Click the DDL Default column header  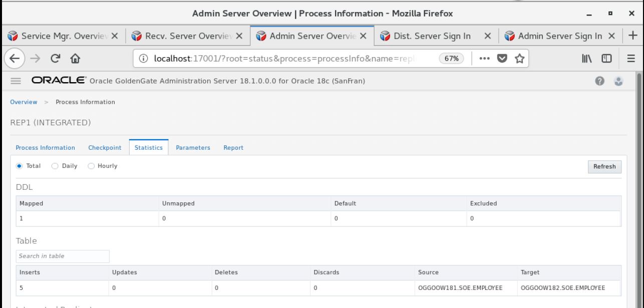pyautogui.click(x=399, y=203)
